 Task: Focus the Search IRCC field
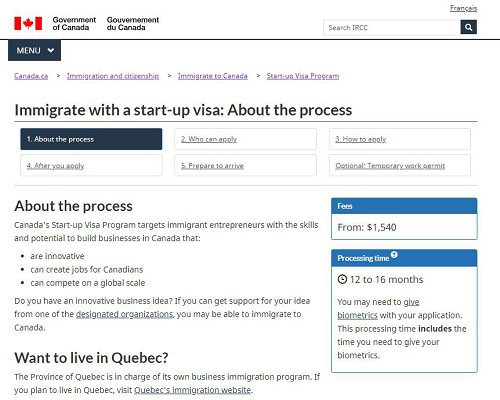tap(392, 27)
